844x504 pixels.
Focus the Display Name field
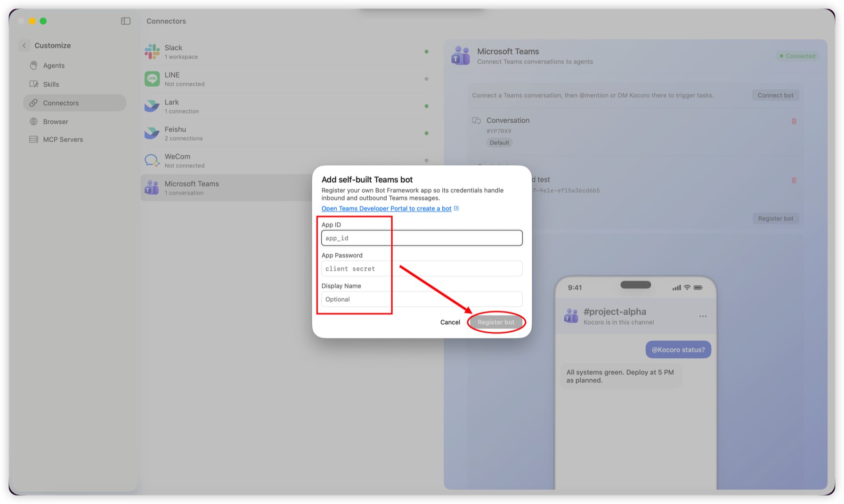[422, 299]
